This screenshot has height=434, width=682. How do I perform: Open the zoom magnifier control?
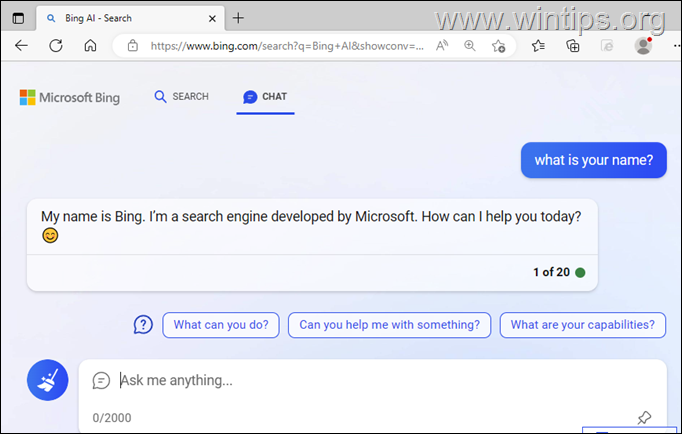[x=470, y=45]
